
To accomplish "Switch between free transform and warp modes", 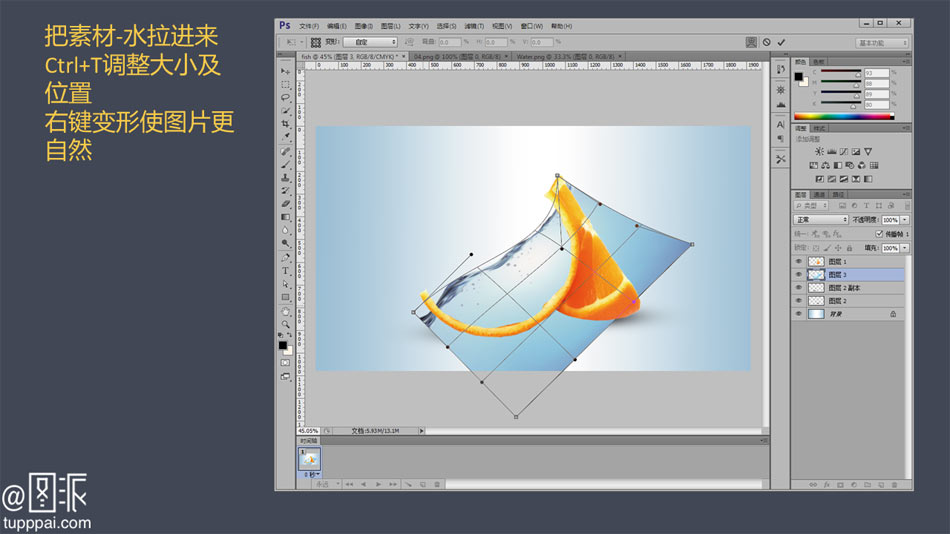I will click(x=751, y=42).
